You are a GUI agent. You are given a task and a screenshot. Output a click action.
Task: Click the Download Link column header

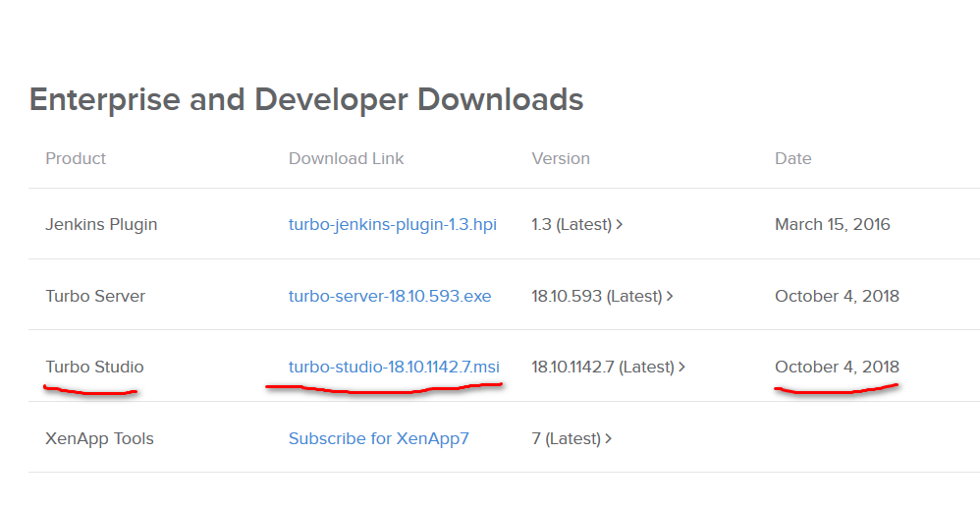click(346, 158)
